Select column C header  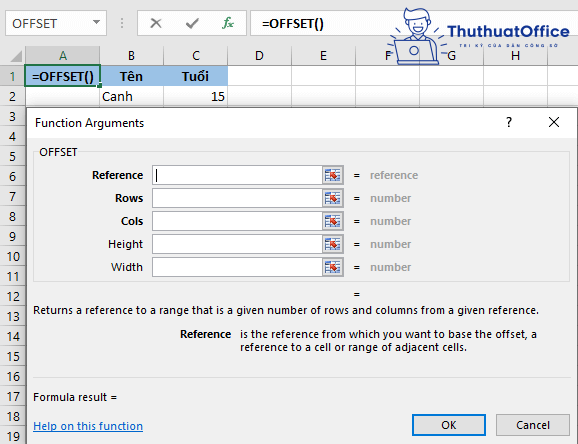point(196,56)
